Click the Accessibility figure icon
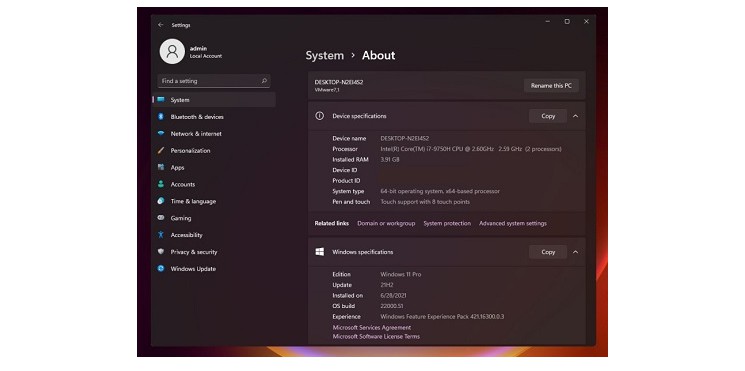Screen dimensions: 745x371 (161, 235)
